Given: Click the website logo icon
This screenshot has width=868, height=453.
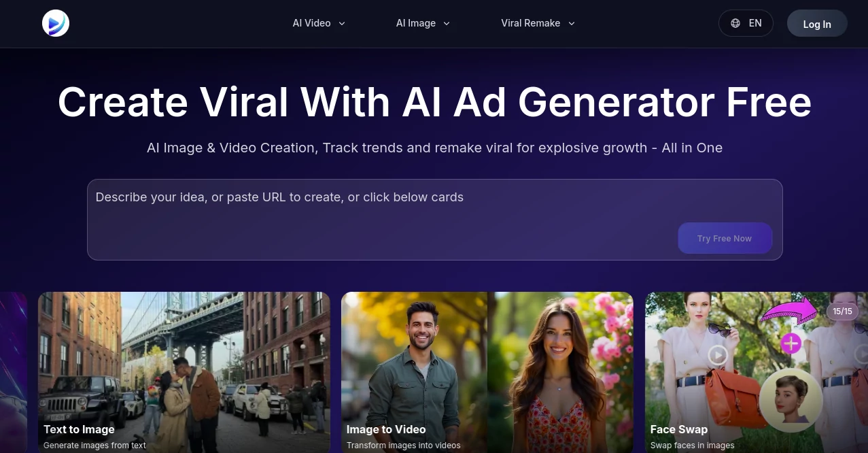Looking at the screenshot, I should (x=55, y=22).
